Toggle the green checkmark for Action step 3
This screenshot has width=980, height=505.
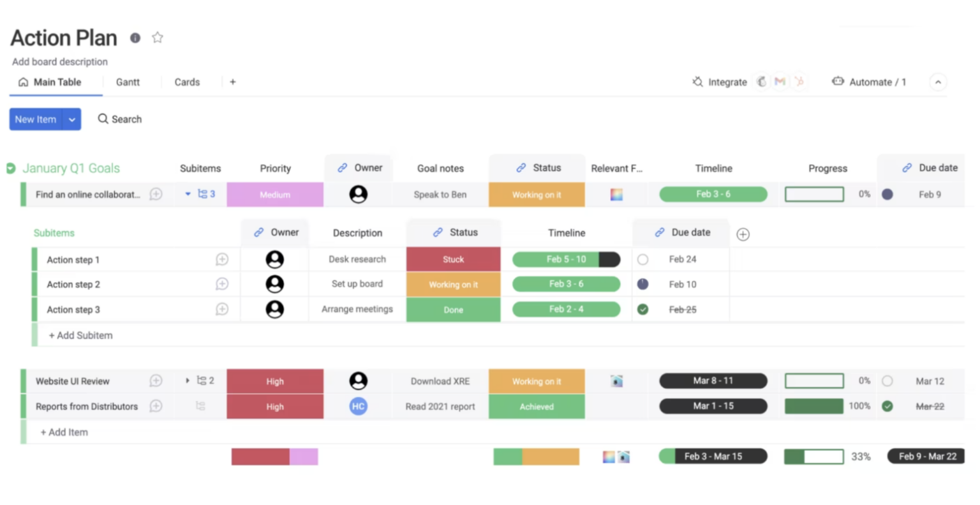coord(642,310)
